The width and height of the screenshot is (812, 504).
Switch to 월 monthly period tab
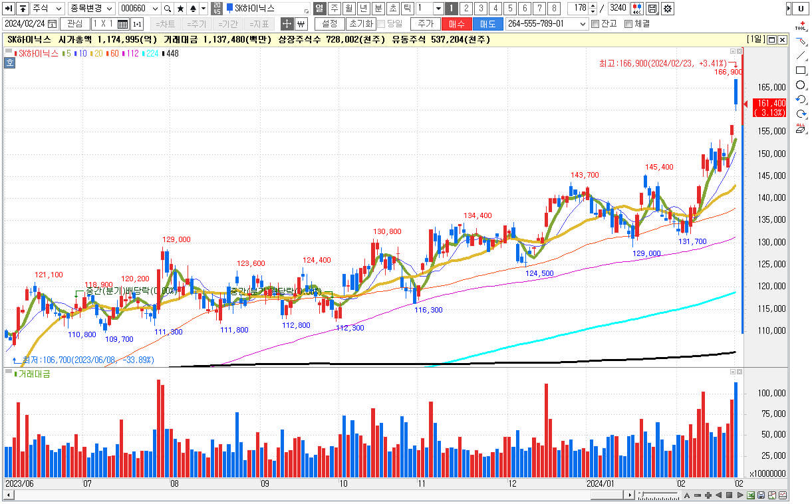pos(349,9)
